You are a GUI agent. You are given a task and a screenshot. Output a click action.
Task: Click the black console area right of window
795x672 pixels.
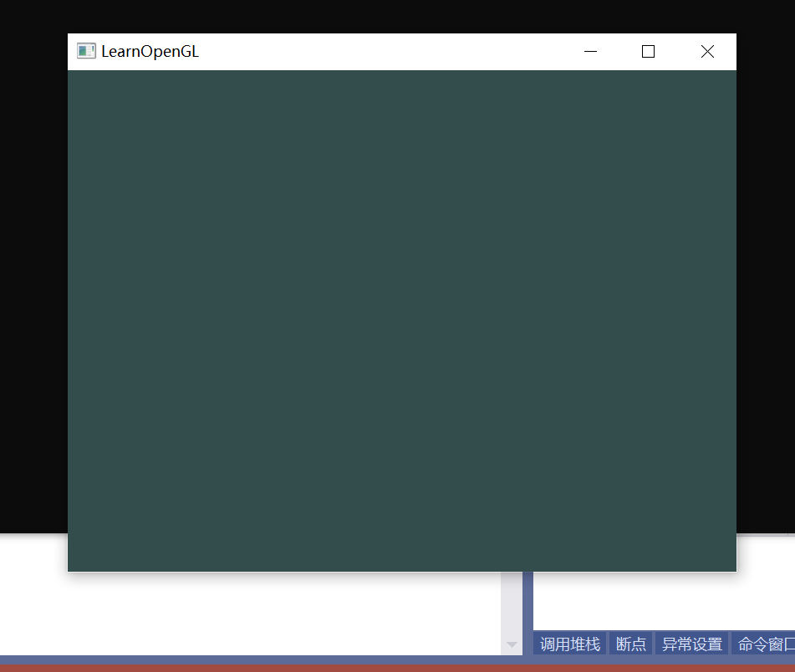[x=766, y=293]
